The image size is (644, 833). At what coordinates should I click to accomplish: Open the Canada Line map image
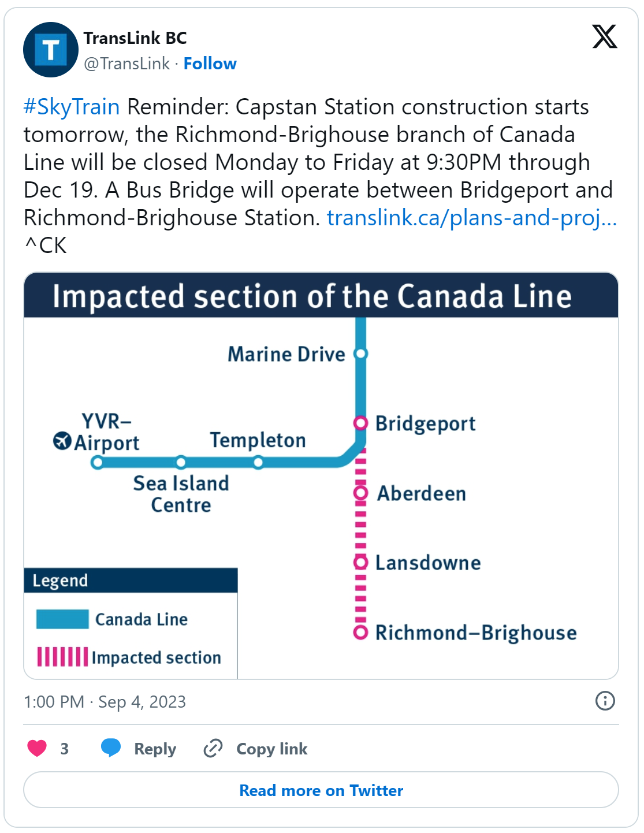click(321, 476)
